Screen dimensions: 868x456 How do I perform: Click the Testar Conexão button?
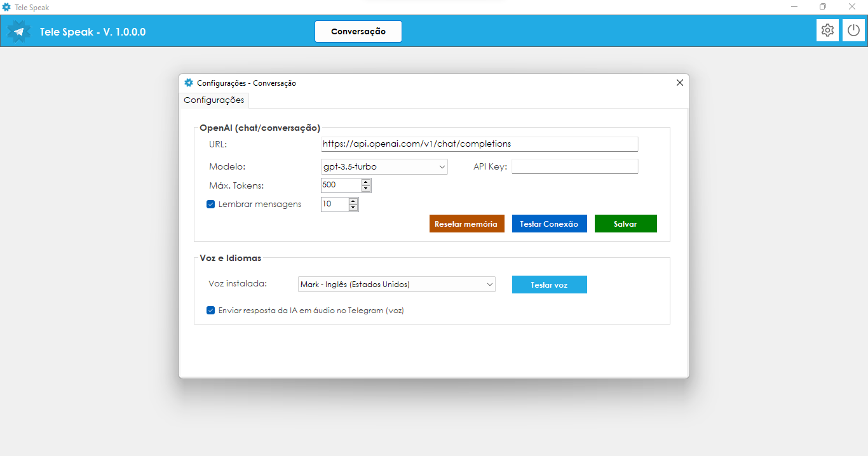coord(549,224)
